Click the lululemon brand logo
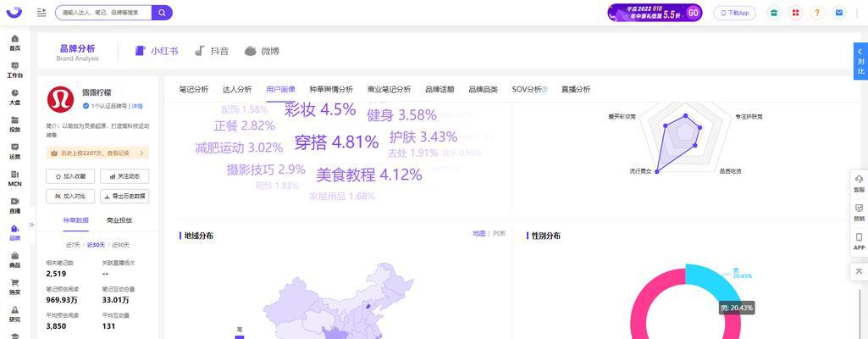 click(60, 99)
